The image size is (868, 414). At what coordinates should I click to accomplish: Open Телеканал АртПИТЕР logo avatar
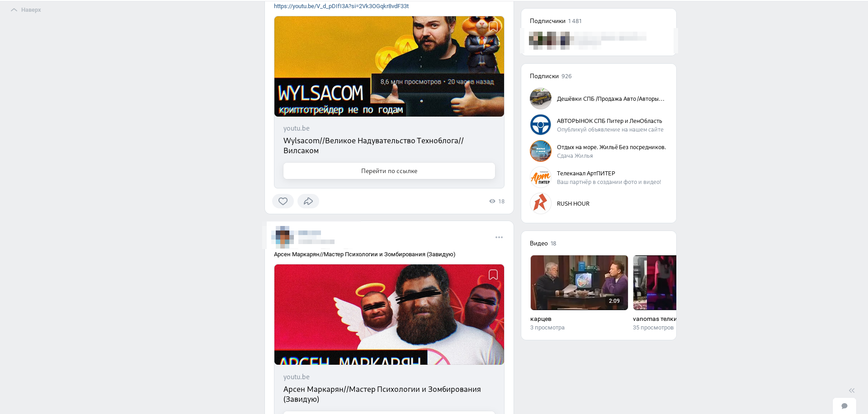[x=541, y=177]
